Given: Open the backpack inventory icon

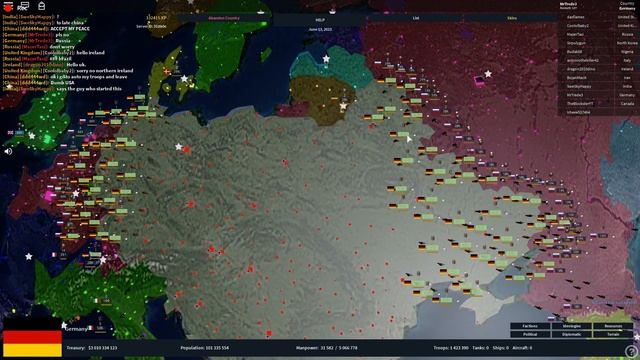Looking at the screenshot, I should pyautogui.click(x=41, y=6).
